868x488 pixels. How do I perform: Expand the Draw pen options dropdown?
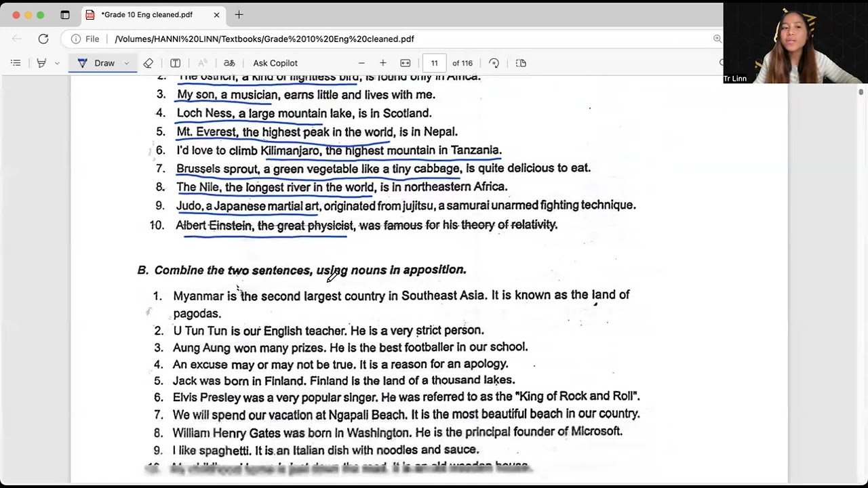coord(126,63)
